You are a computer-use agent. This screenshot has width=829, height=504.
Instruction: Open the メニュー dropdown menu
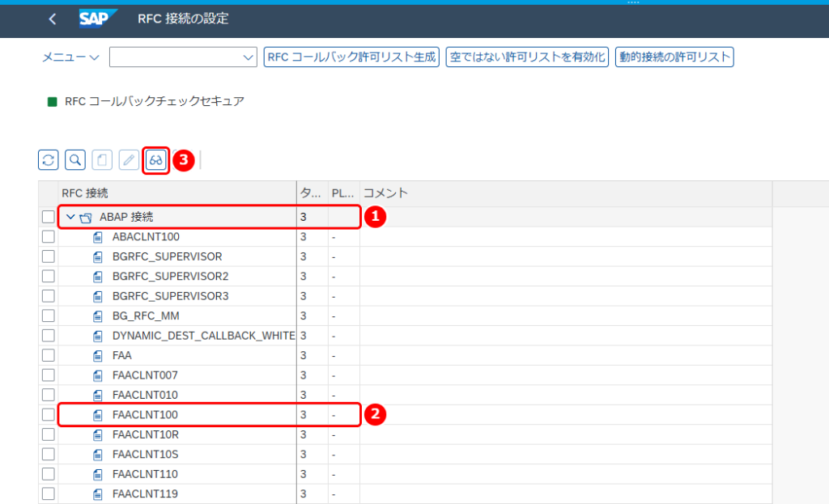click(x=70, y=57)
